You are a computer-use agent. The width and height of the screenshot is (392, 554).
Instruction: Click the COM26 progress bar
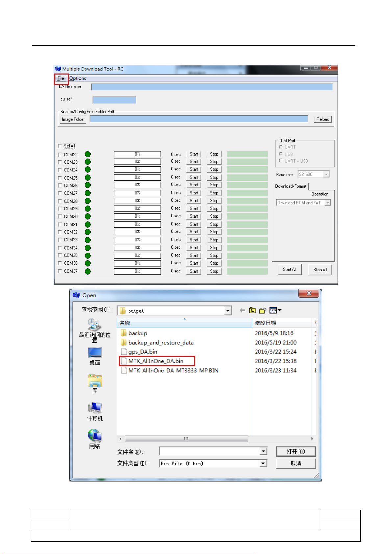(x=137, y=185)
